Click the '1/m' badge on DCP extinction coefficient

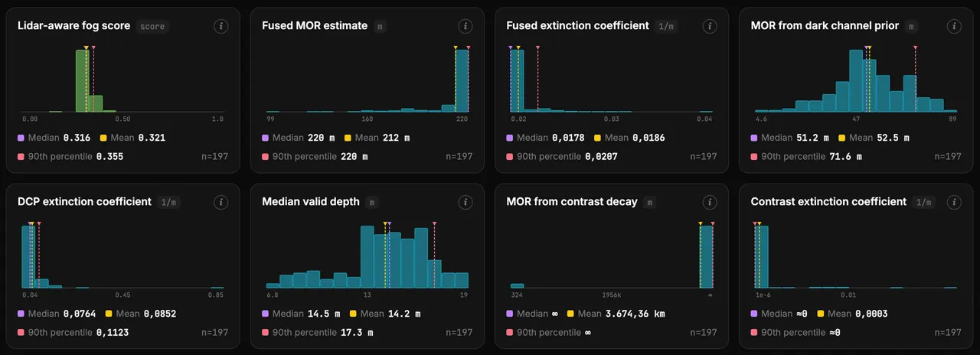pos(168,202)
